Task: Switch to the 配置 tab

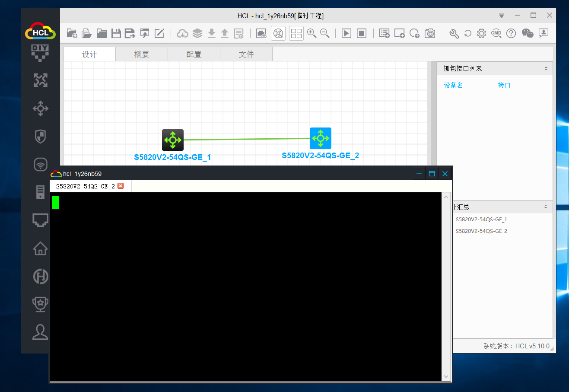Action: [194, 54]
